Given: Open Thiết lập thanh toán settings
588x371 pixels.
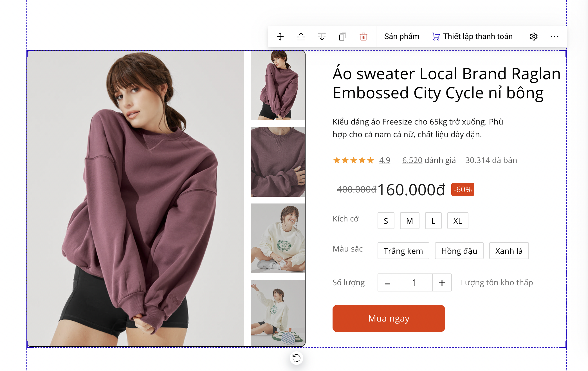Looking at the screenshot, I should pyautogui.click(x=472, y=37).
